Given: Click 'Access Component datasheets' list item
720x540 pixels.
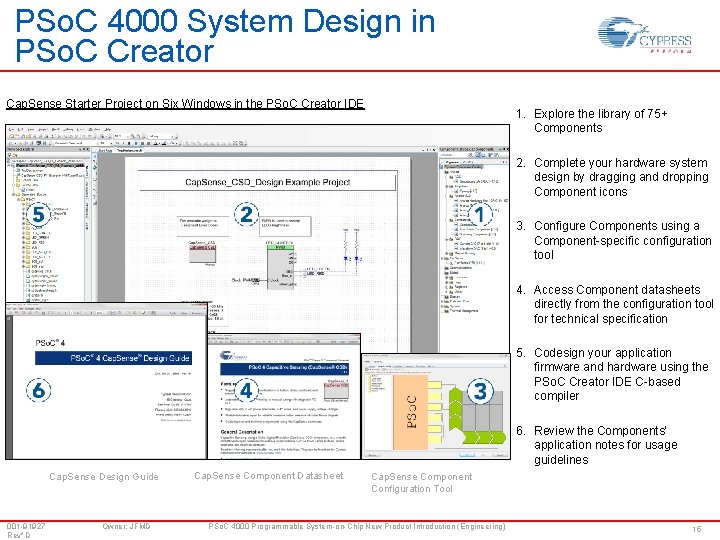Looking at the screenshot, I should click(624, 304).
